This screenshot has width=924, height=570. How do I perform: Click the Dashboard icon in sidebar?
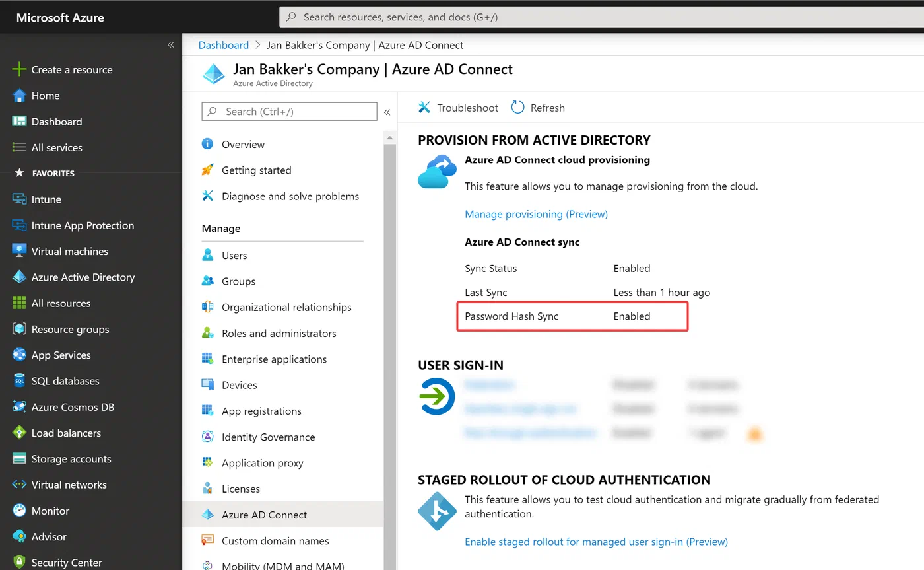(x=20, y=122)
